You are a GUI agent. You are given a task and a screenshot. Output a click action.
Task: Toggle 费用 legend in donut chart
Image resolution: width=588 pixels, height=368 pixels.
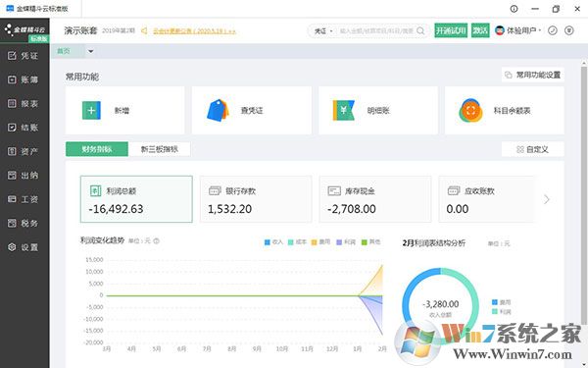pos(502,302)
